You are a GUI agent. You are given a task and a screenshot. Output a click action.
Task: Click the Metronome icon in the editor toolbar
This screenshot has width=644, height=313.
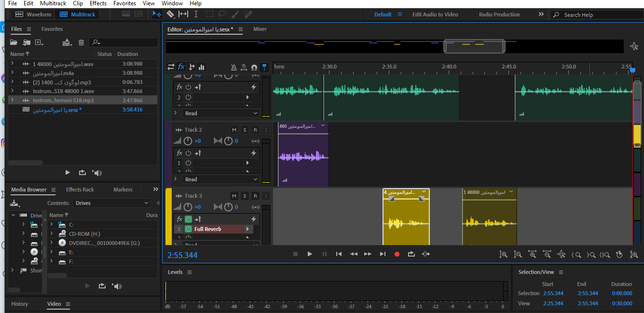(234, 67)
